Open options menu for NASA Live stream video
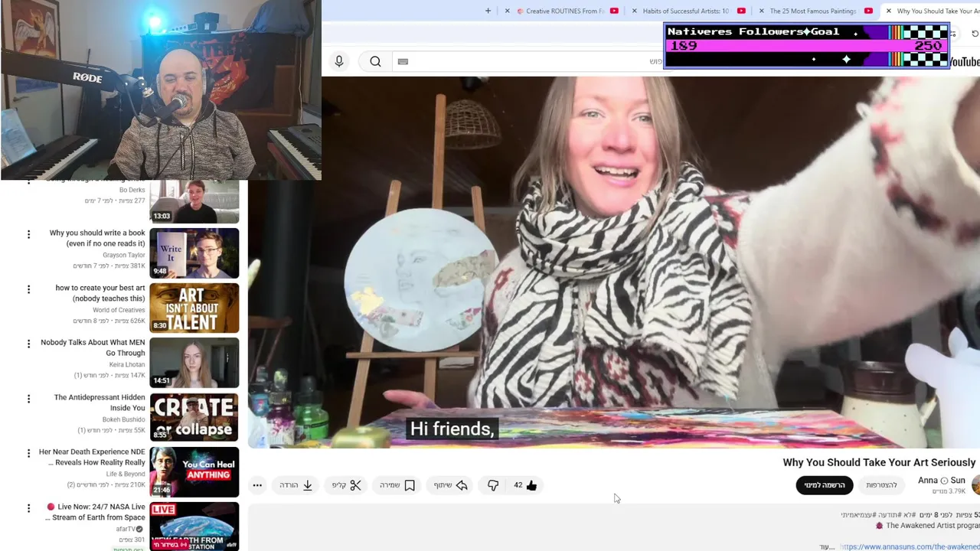 (28, 508)
